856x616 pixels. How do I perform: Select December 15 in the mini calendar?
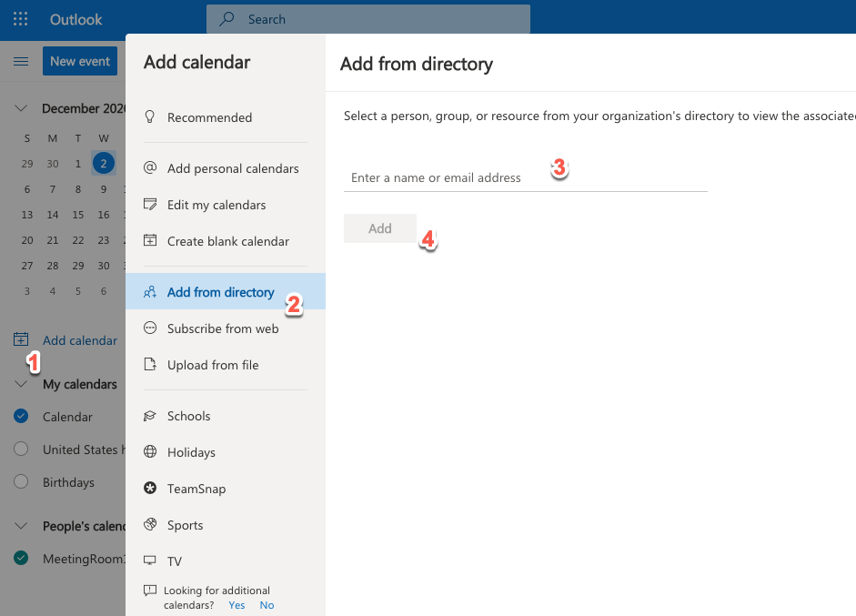pos(78,215)
